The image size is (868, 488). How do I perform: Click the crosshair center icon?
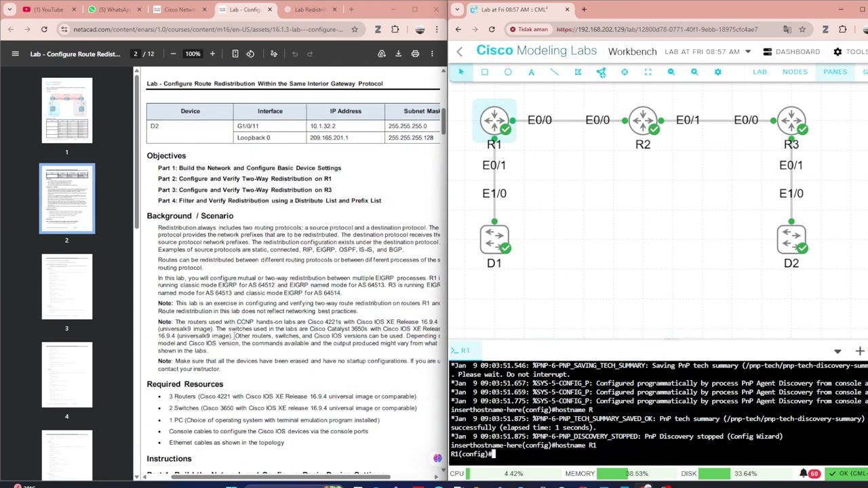point(625,72)
